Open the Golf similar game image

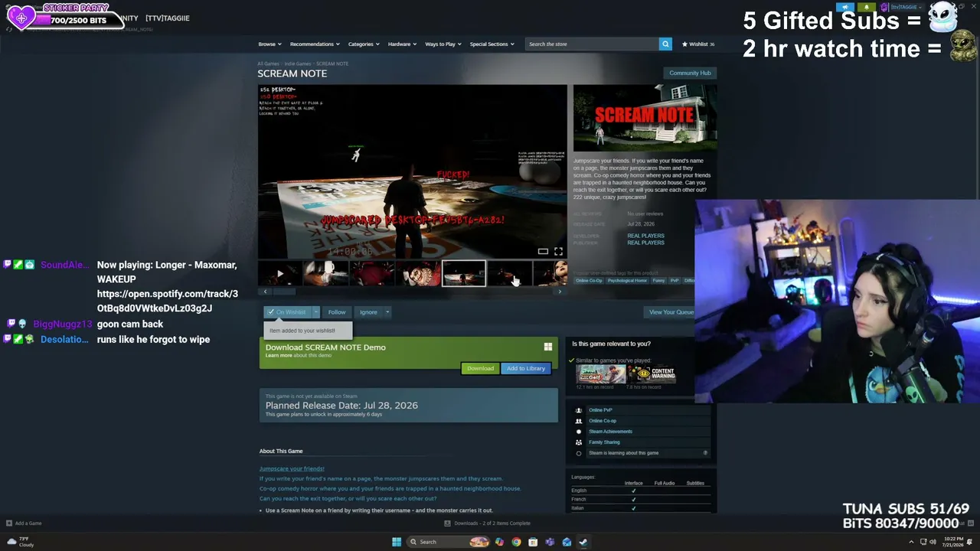click(601, 373)
